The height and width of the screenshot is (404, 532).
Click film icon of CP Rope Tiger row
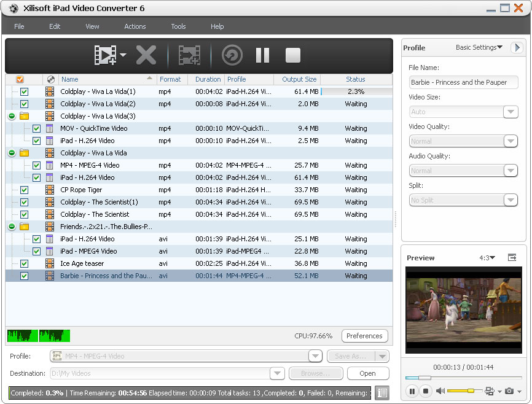pos(50,190)
